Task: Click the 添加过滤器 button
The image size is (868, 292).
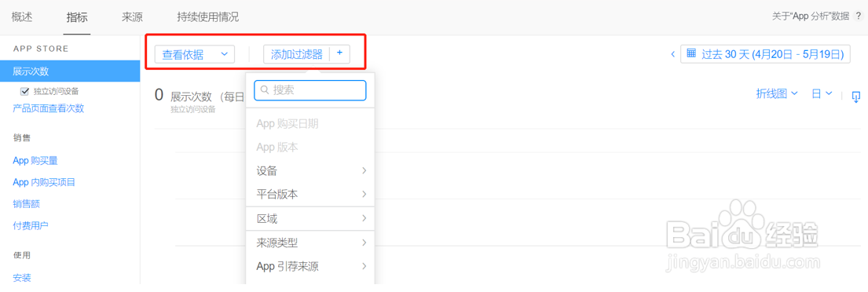Action: tap(297, 54)
